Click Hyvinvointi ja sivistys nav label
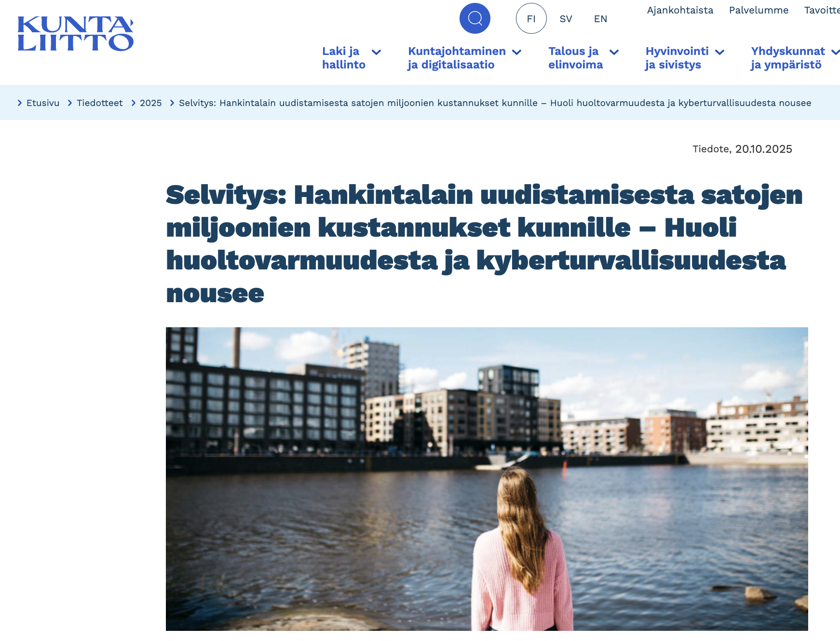 click(677, 58)
